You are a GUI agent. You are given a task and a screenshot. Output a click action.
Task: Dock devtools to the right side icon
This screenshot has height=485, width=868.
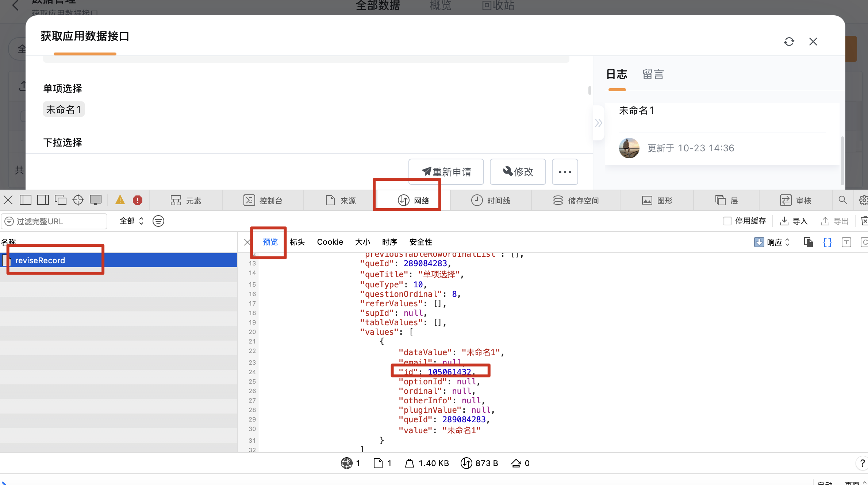(x=43, y=200)
